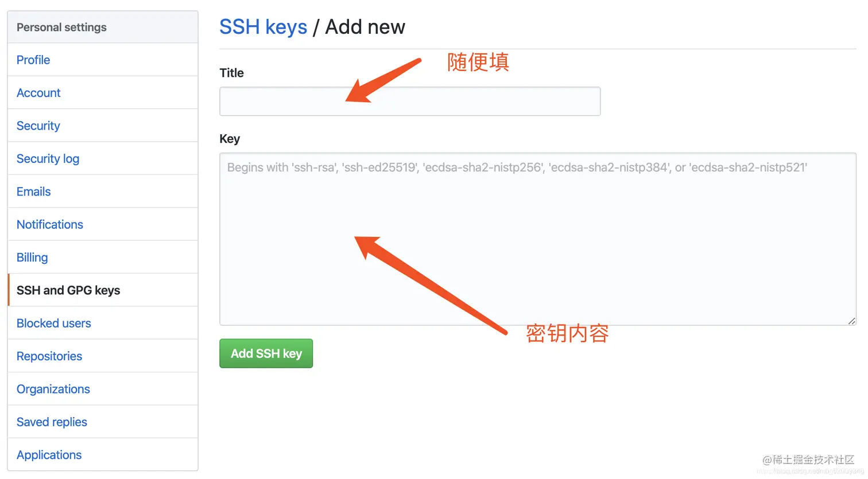Select SSH and GPG keys item
Viewport: 868px width, 479px height.
pyautogui.click(x=103, y=290)
